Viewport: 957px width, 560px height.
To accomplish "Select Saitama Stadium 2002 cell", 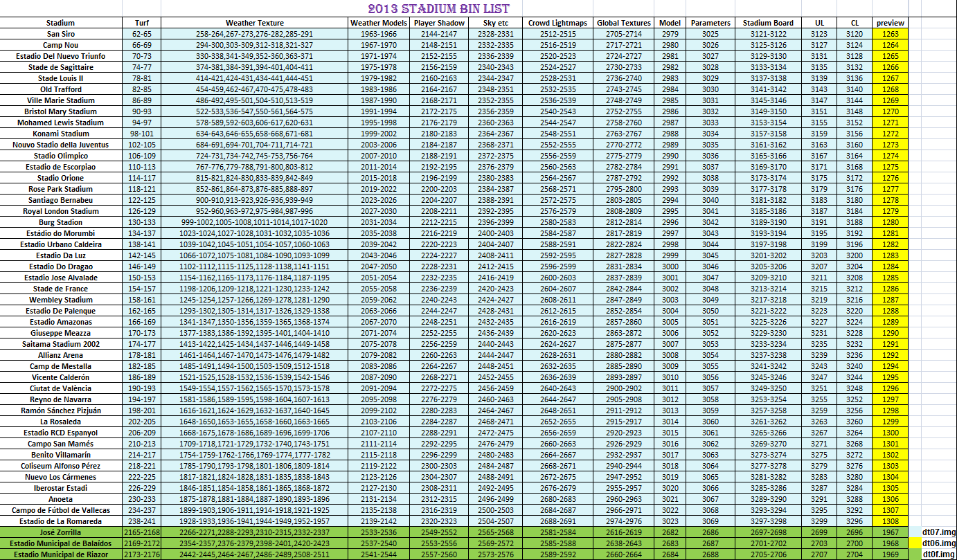I will (x=61, y=344).
